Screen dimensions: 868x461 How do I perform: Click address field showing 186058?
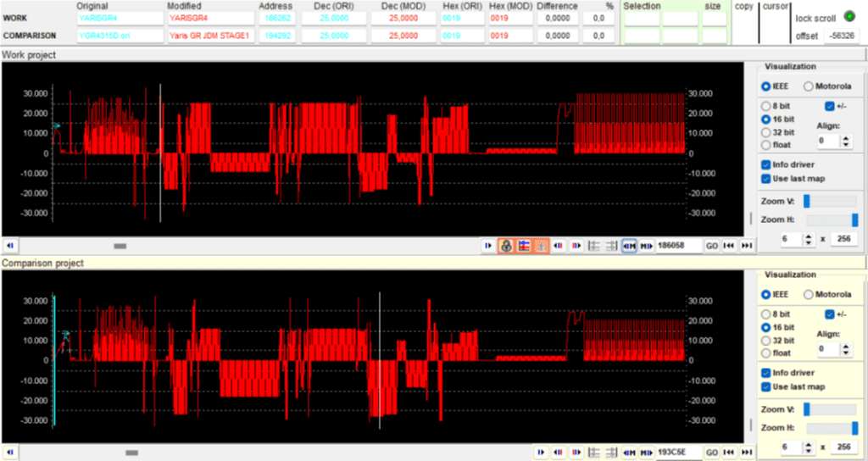pos(679,246)
